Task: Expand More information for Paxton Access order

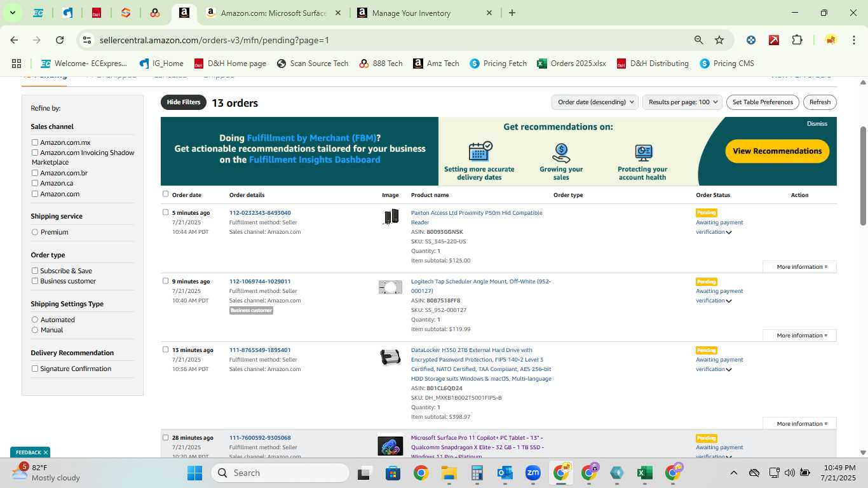Action: (x=799, y=267)
